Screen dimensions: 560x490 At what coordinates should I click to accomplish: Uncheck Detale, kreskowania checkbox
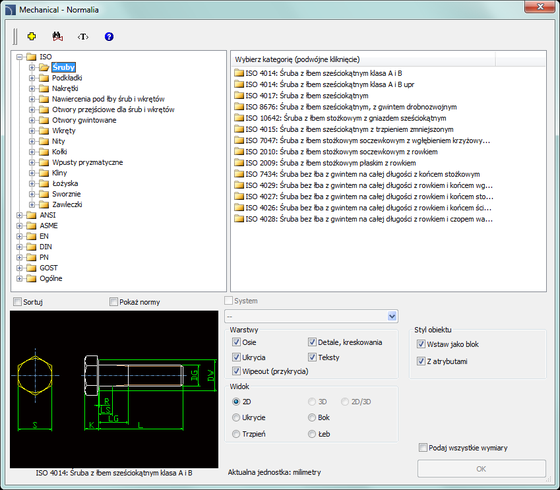[312, 342]
